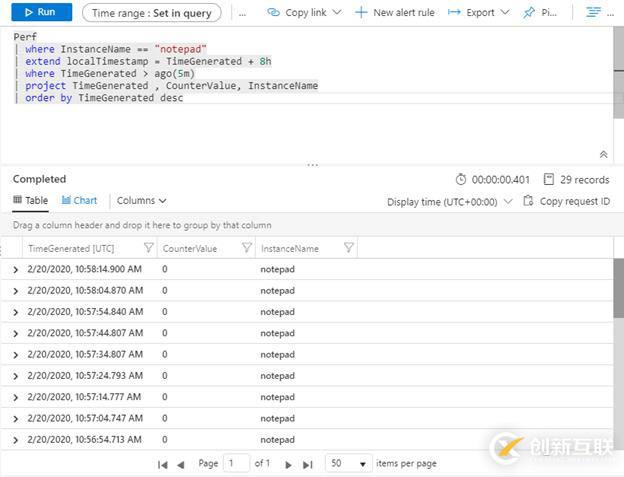The image size is (624, 477).
Task: Click Copy request ID
Action: (567, 201)
